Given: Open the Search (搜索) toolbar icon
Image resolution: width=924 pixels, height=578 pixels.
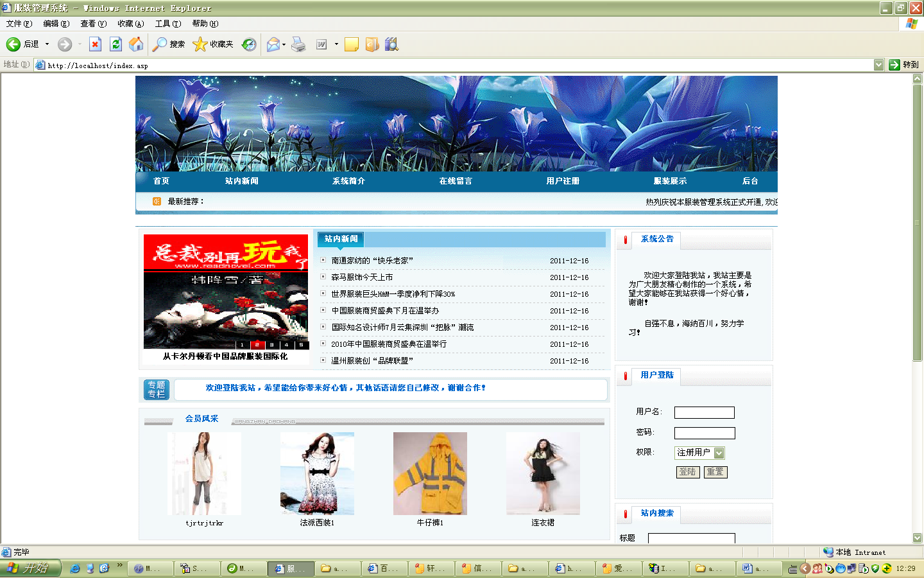Looking at the screenshot, I should [160, 44].
